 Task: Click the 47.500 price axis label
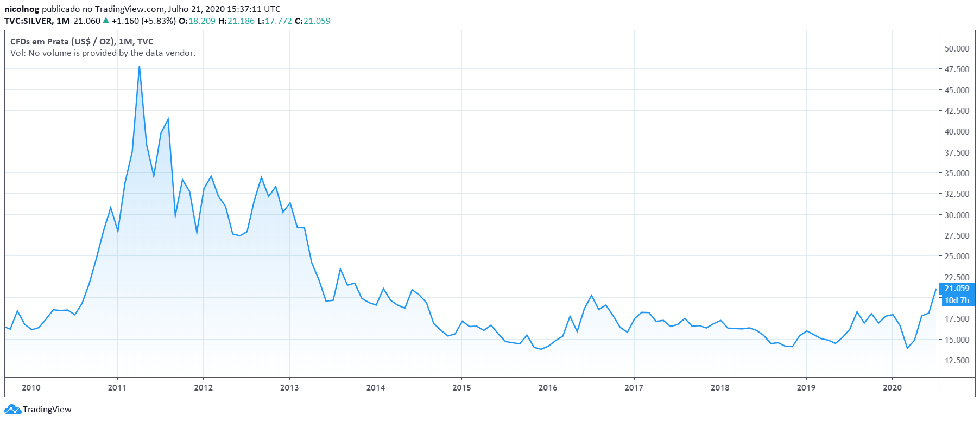pos(957,69)
